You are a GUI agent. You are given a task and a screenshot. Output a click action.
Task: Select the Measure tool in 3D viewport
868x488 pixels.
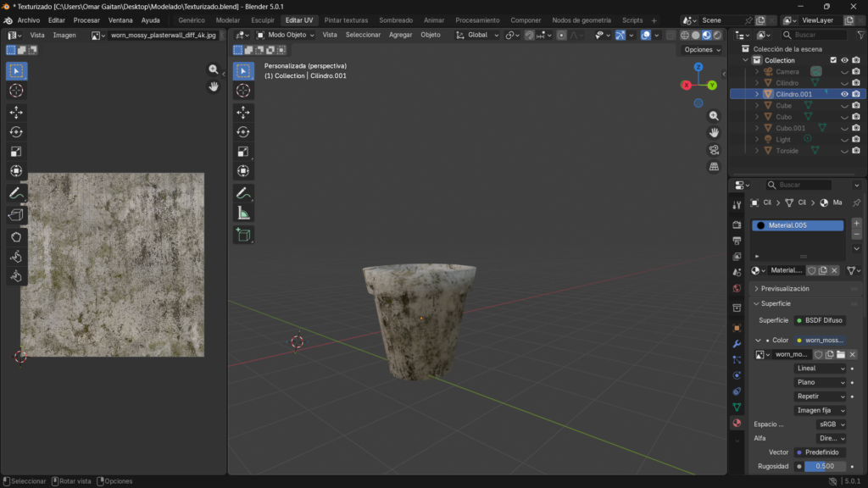(243, 213)
